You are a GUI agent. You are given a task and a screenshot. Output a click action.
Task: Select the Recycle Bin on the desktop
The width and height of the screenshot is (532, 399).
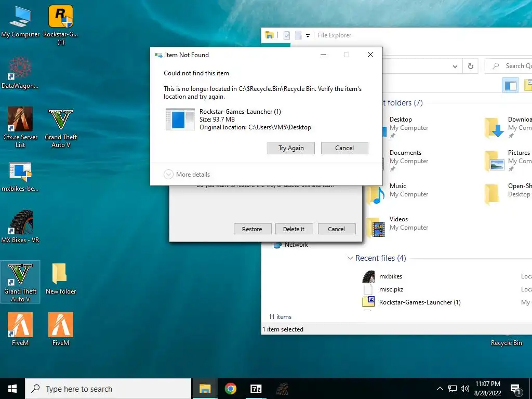(506, 343)
